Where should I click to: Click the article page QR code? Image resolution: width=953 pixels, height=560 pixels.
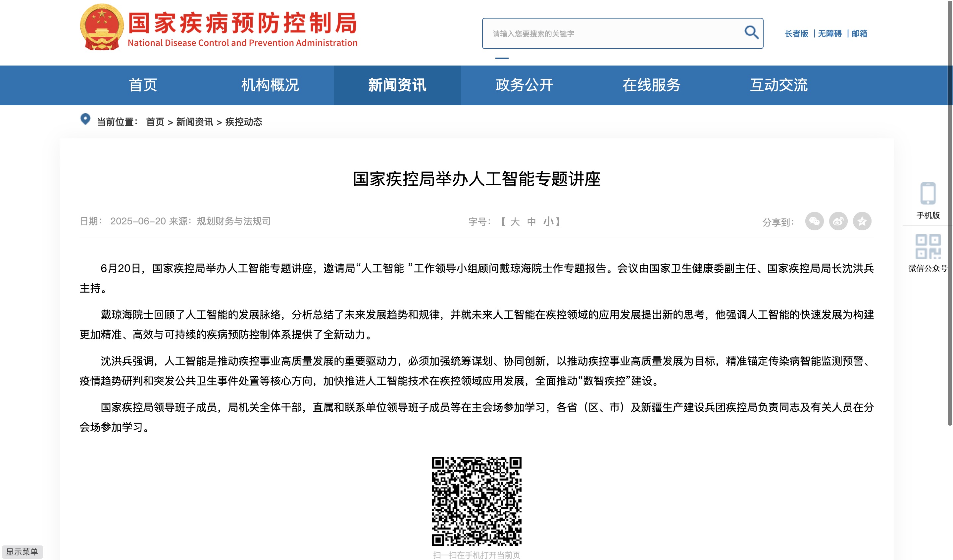pyautogui.click(x=476, y=501)
